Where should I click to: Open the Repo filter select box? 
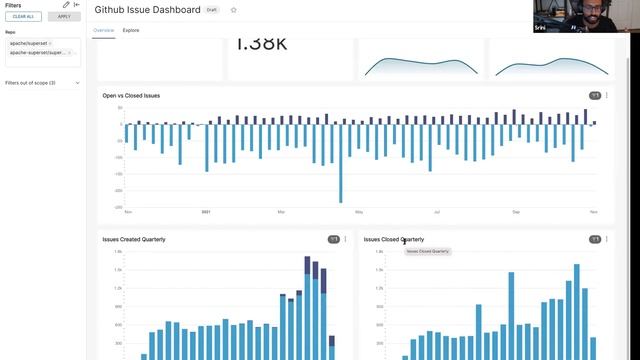click(x=43, y=52)
